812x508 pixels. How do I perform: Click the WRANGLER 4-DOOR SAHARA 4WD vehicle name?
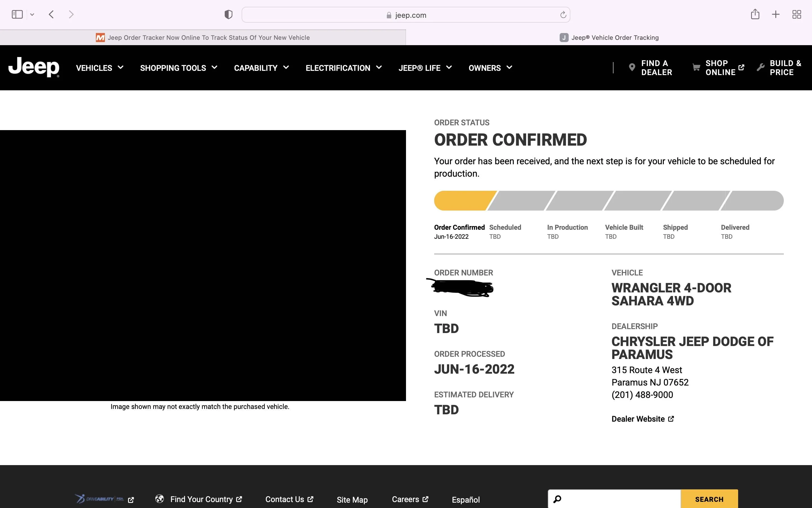(671, 294)
